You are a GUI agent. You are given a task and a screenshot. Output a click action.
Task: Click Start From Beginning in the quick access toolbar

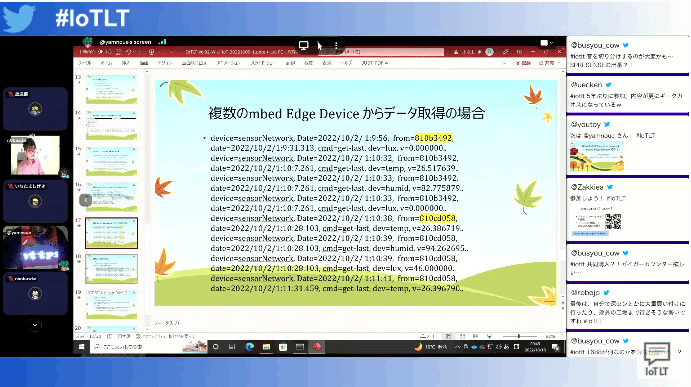click(151, 52)
